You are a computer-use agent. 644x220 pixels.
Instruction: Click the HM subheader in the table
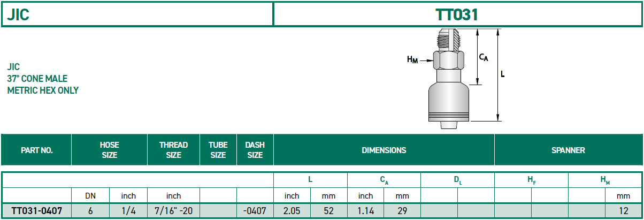pyautogui.click(x=605, y=180)
